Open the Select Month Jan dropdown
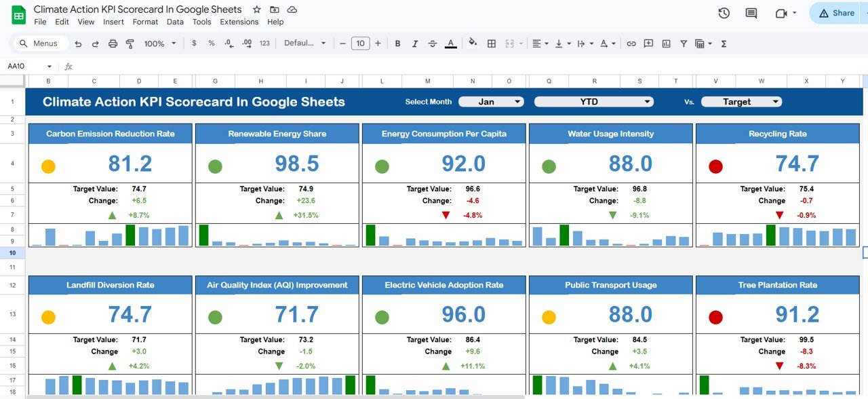This screenshot has height=399, width=868. pyautogui.click(x=491, y=101)
